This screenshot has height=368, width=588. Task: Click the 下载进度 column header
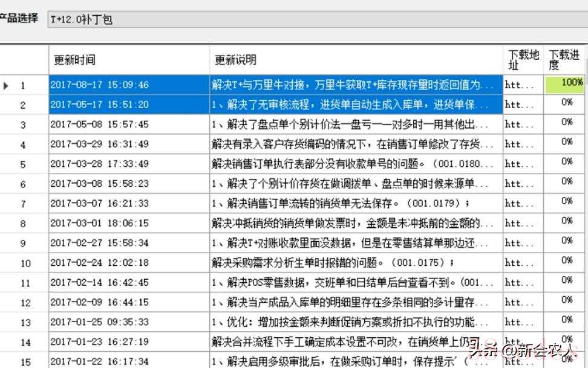pyautogui.click(x=564, y=60)
